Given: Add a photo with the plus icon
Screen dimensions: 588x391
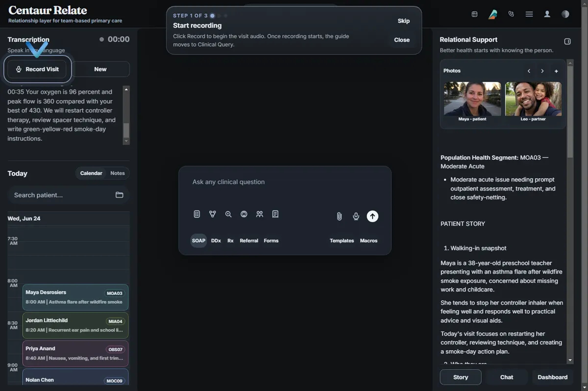Looking at the screenshot, I should click(556, 71).
